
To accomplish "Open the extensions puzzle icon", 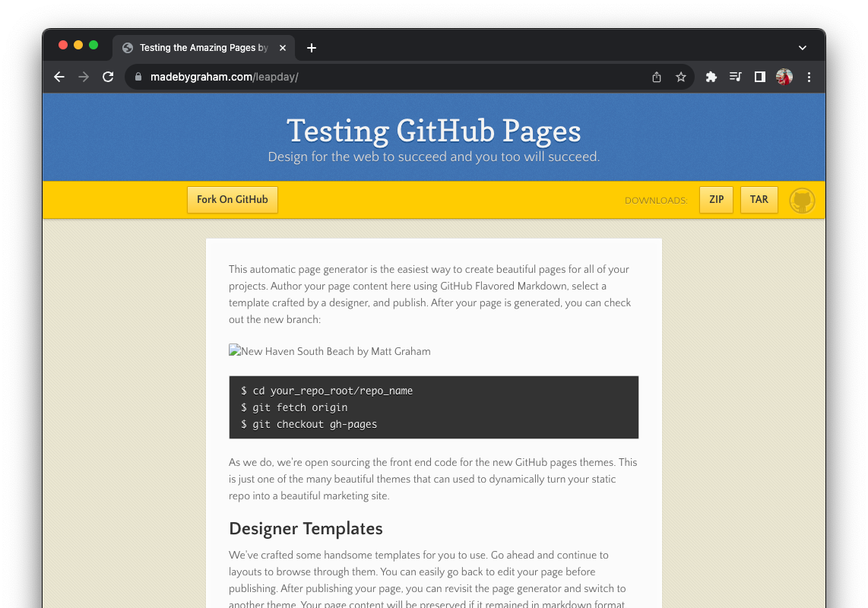I will point(711,77).
